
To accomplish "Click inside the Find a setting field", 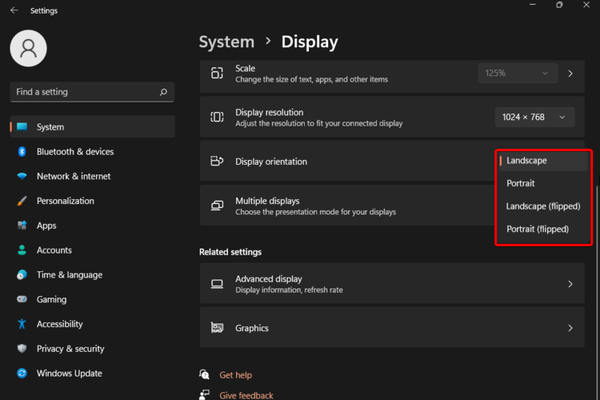I will point(92,92).
